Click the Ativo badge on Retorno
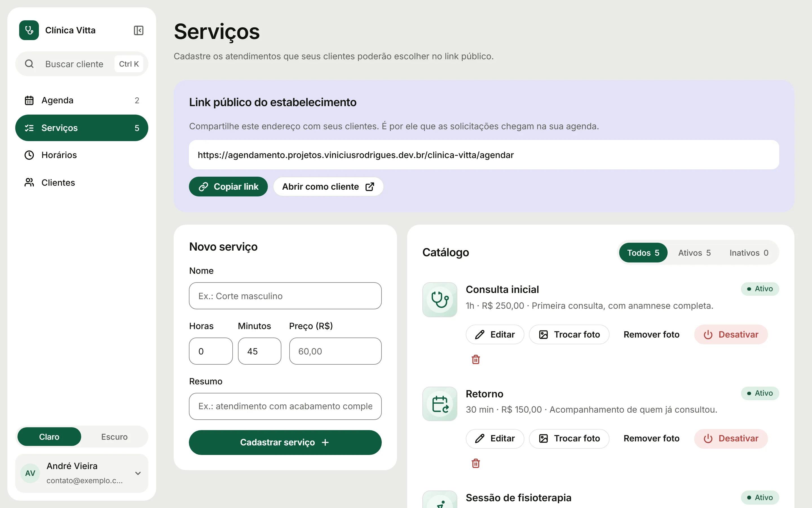This screenshot has width=812, height=508. pyautogui.click(x=760, y=393)
